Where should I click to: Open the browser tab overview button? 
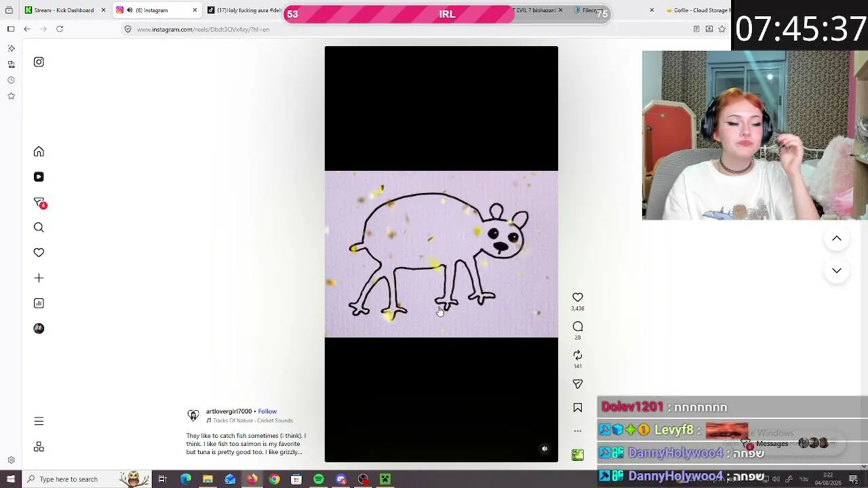(x=9, y=10)
